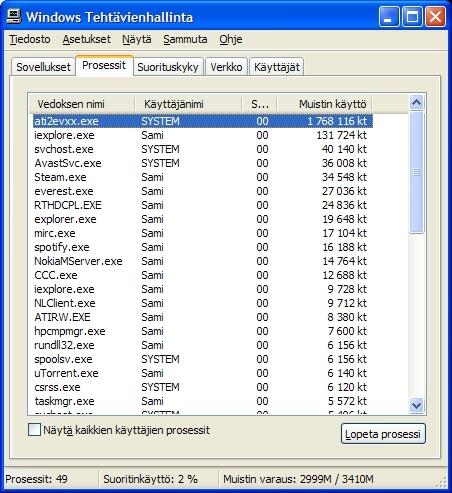Click the Lopeta prosessi button
Screen dimensions: 452x493
(x=383, y=434)
